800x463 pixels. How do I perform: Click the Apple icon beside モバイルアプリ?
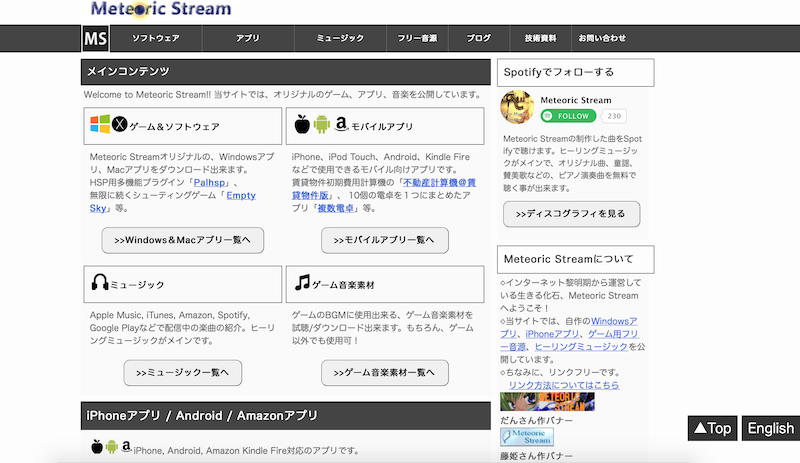tap(302, 124)
